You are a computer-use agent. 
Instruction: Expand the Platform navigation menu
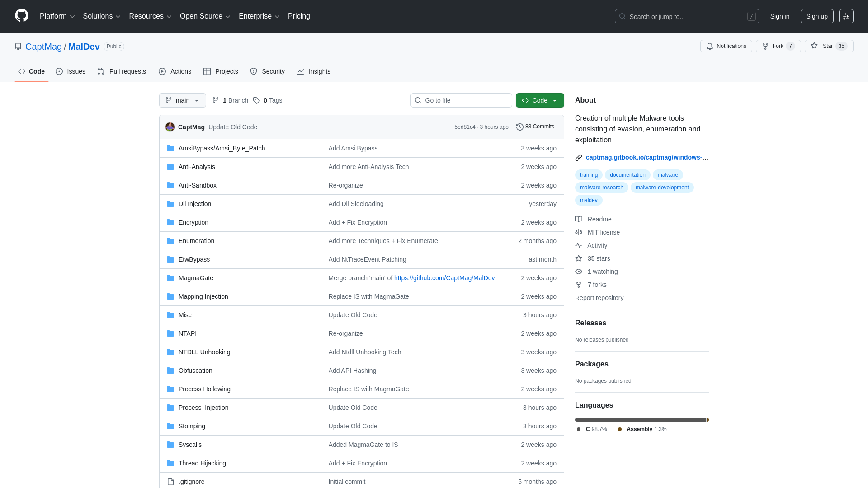[57, 16]
